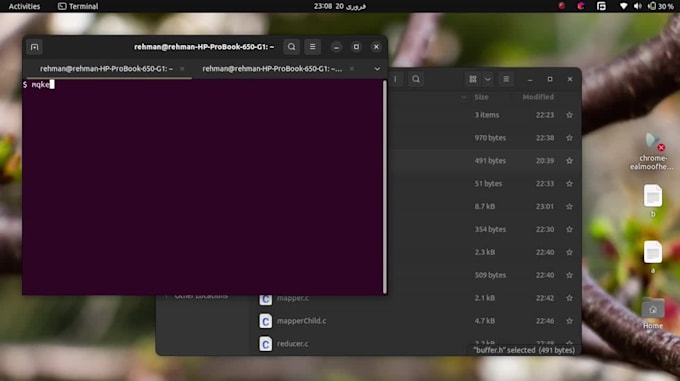Open Home folder on desktop
This screenshot has width=680, height=381.
tap(653, 313)
